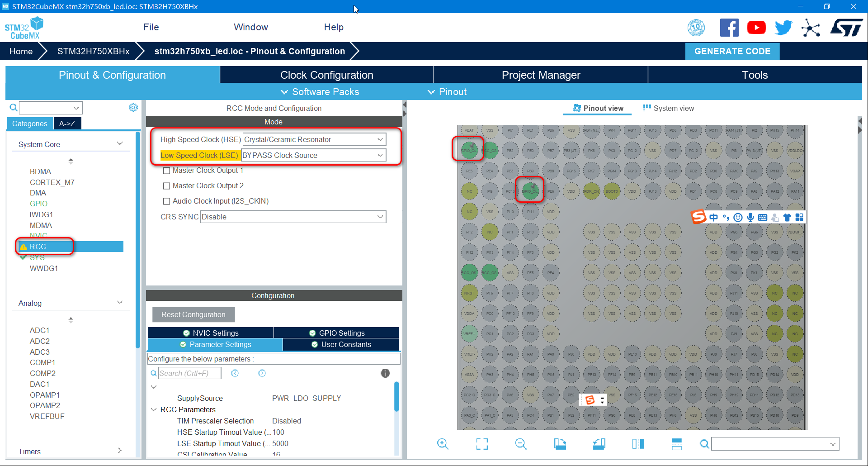Click the pin search magnifier icon

[704, 444]
